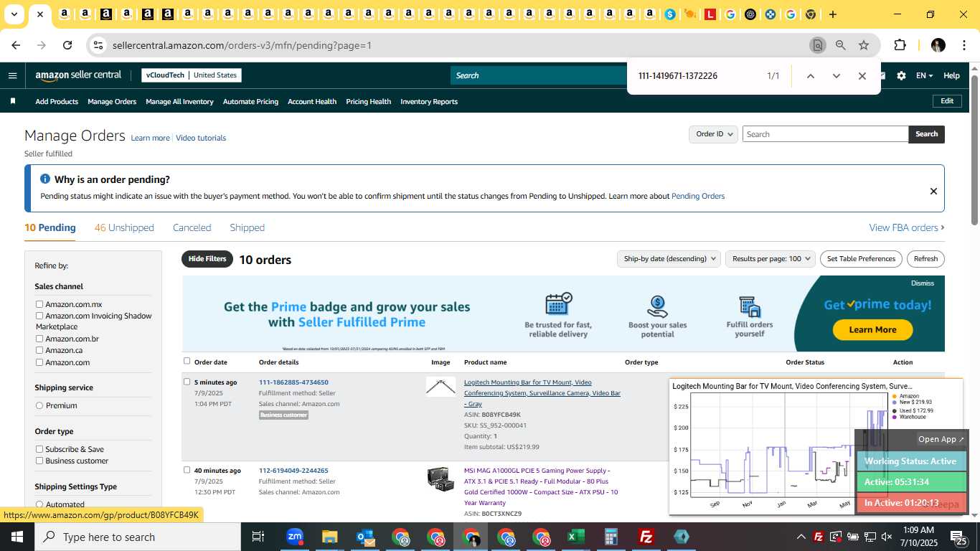The width and height of the screenshot is (980, 551).
Task: Open a new browser tab
Action: [832, 14]
